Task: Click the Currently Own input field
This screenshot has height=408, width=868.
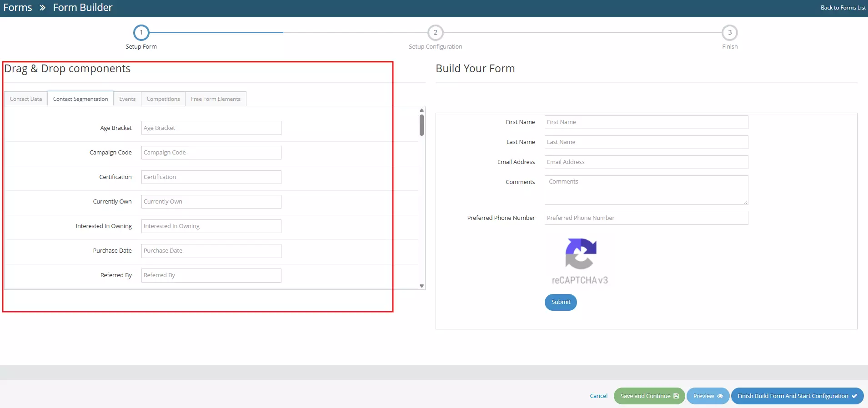Action: pyautogui.click(x=211, y=202)
